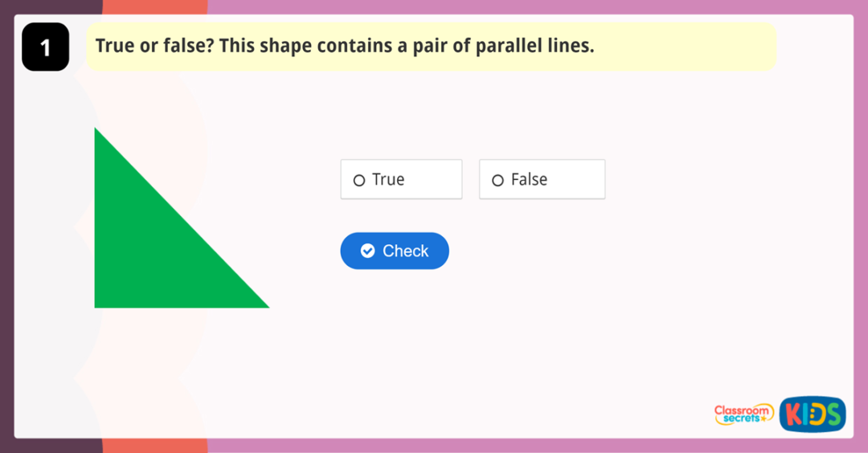Click the letter D in KIDS logo

[x=815, y=415]
